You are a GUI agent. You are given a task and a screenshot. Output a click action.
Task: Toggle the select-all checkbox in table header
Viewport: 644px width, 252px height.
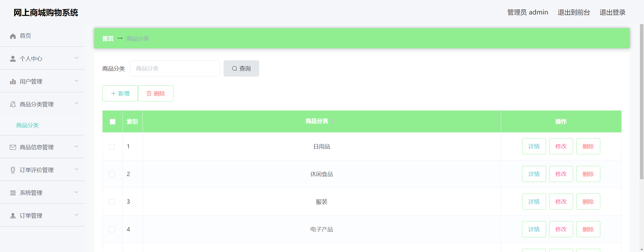113,122
